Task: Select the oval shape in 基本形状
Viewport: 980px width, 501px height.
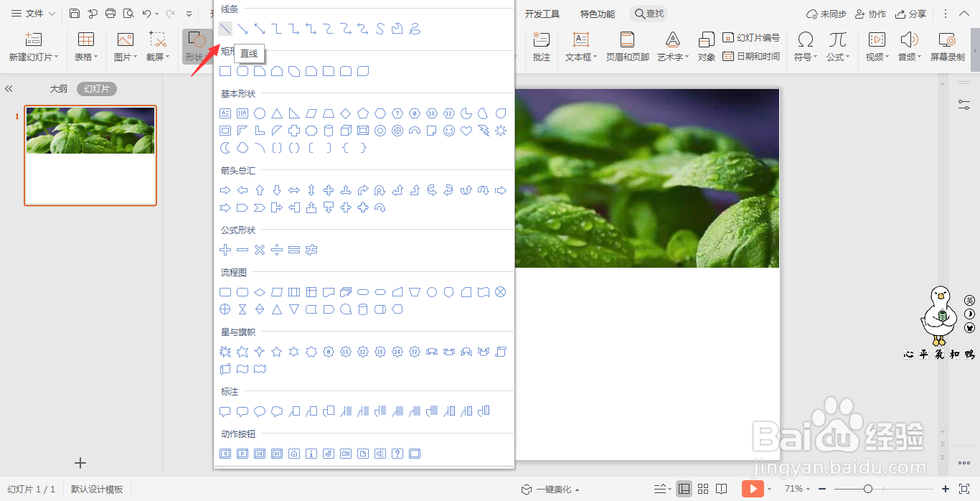Action: (260, 113)
